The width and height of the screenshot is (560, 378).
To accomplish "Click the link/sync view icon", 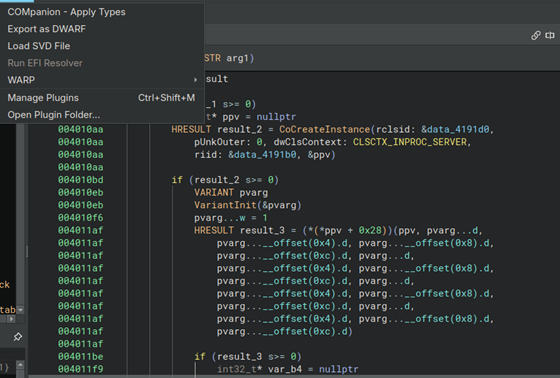I will 535,35.
